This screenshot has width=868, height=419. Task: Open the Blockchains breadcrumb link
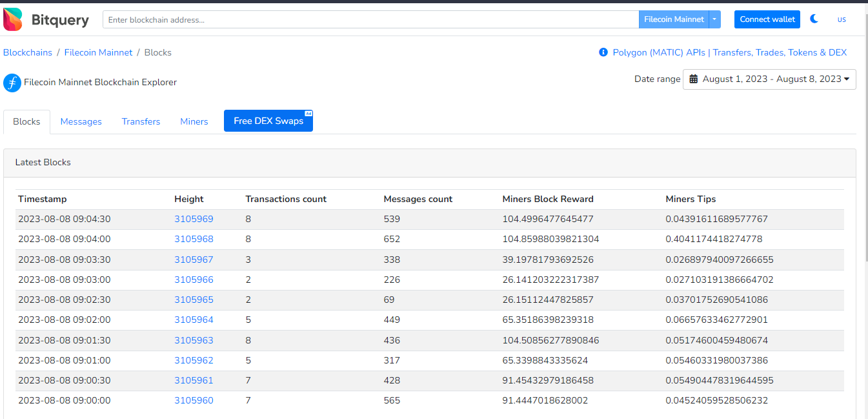click(x=28, y=52)
